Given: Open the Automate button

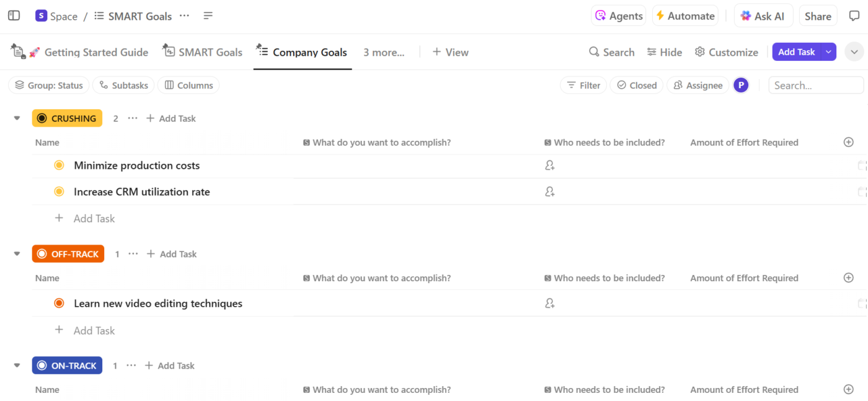Looking at the screenshot, I should tap(685, 16).
